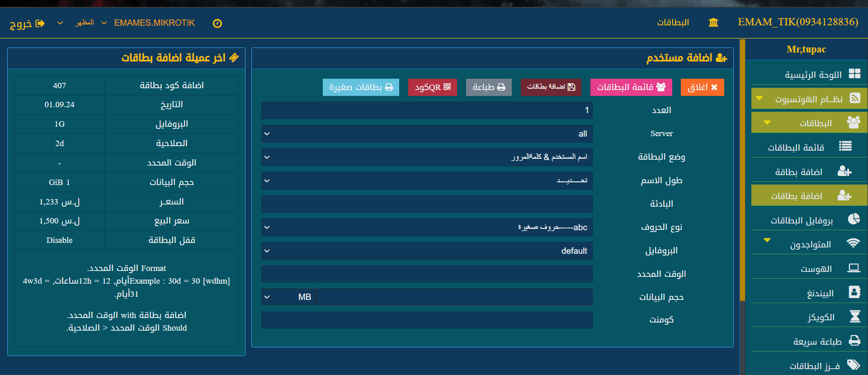Click the bank building icon in header
Viewport: 868px width, 375px height.
click(x=713, y=23)
